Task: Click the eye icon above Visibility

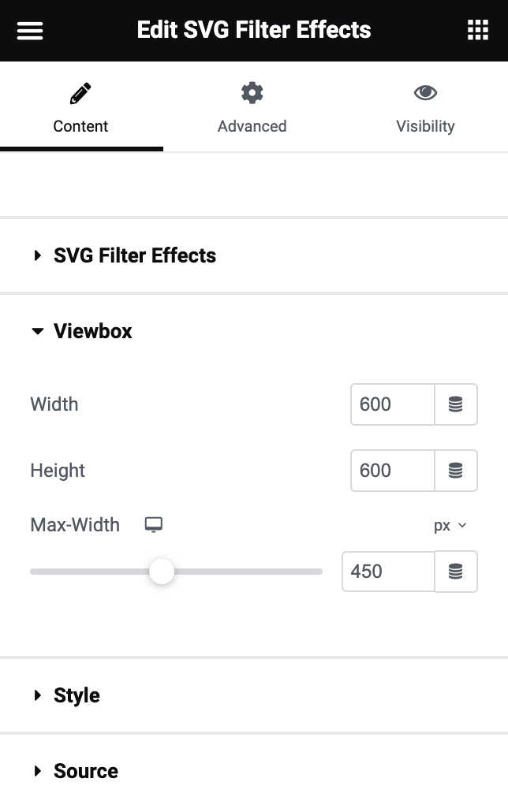Action: (425, 92)
